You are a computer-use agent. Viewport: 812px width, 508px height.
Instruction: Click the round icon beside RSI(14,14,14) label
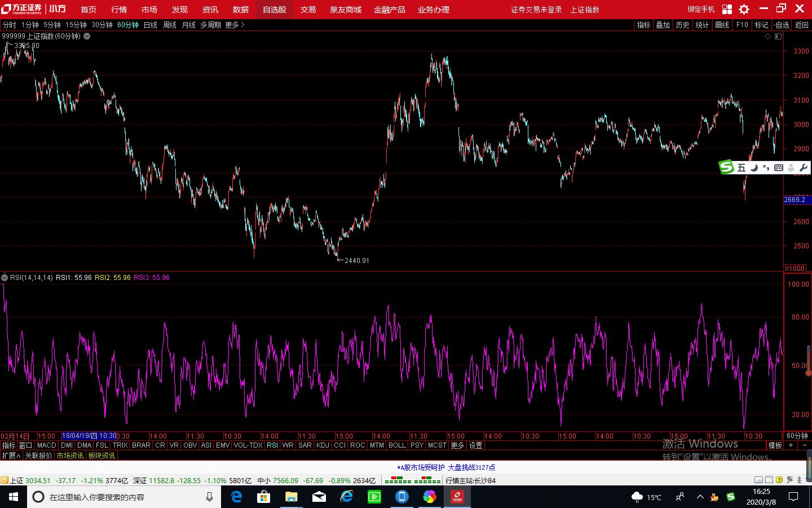5,278
